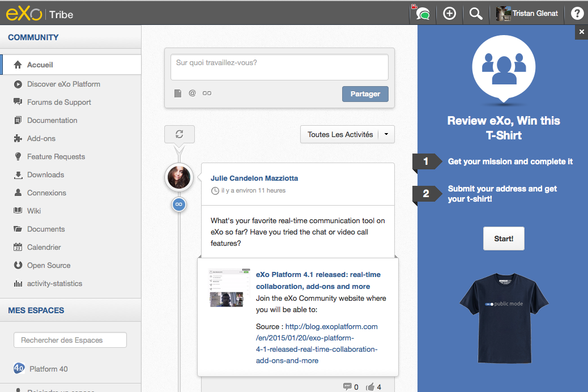Click Julie Candelon Mazziotta's avatar
Viewport: 588px width, 392px height.
tap(179, 177)
